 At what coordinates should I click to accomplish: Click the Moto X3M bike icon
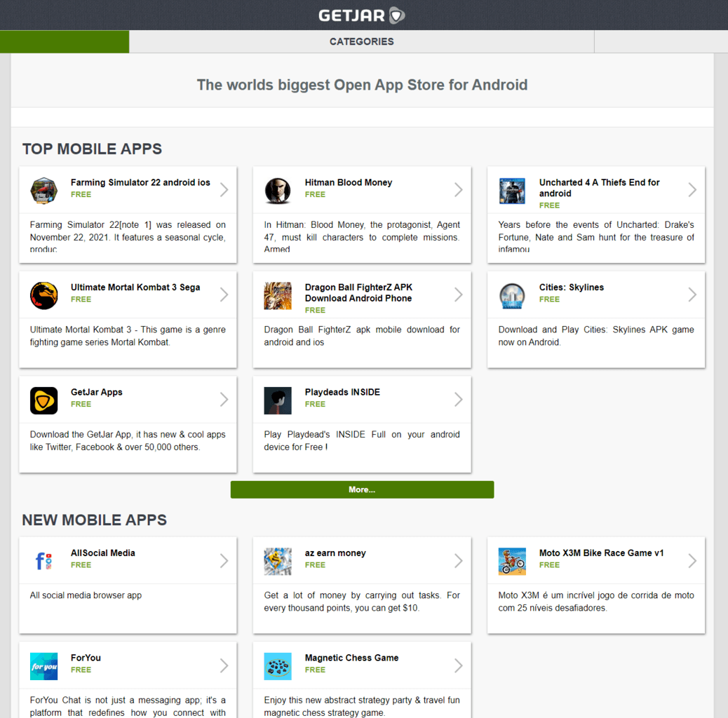click(x=512, y=562)
